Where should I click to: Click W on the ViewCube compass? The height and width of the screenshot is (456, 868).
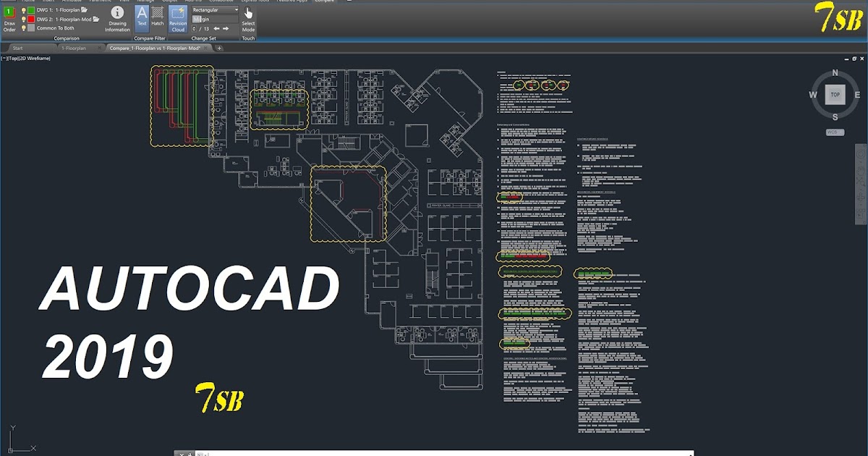(813, 95)
